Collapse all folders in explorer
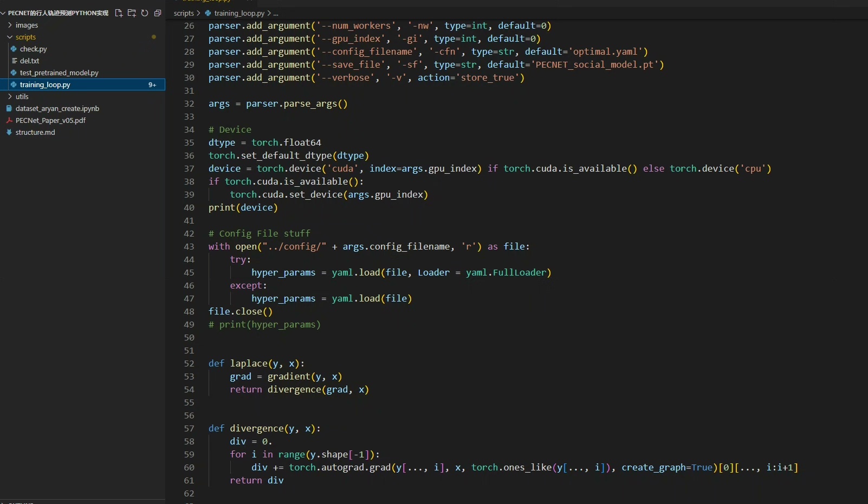 pyautogui.click(x=158, y=13)
